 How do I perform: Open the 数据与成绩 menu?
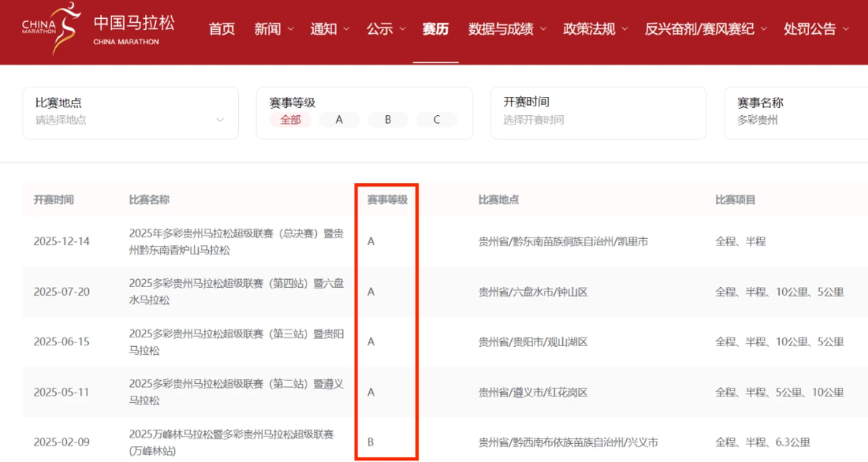pos(507,29)
